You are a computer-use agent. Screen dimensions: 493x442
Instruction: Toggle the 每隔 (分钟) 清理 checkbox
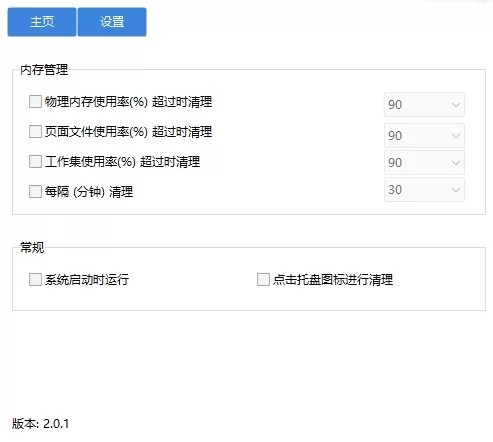coord(35,191)
